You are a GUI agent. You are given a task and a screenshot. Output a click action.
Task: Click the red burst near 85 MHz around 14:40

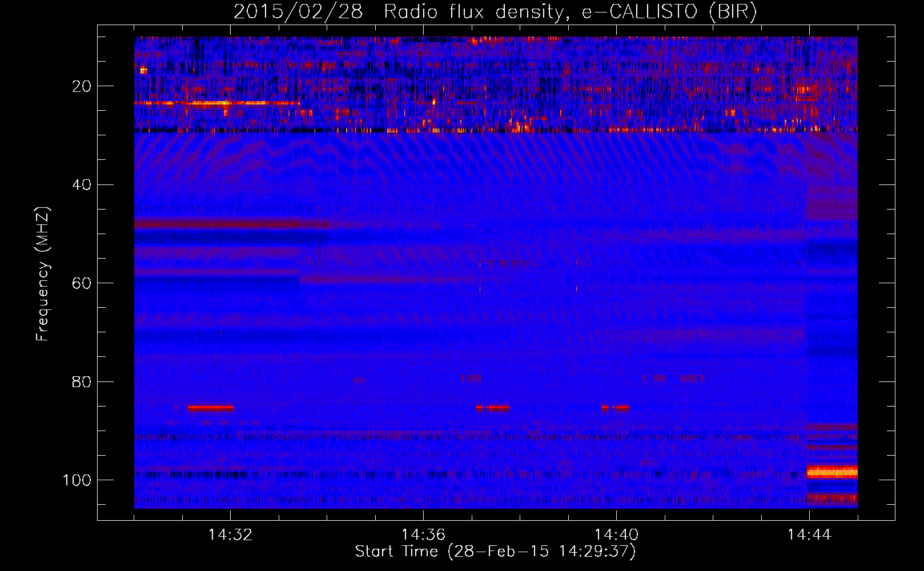point(615,408)
